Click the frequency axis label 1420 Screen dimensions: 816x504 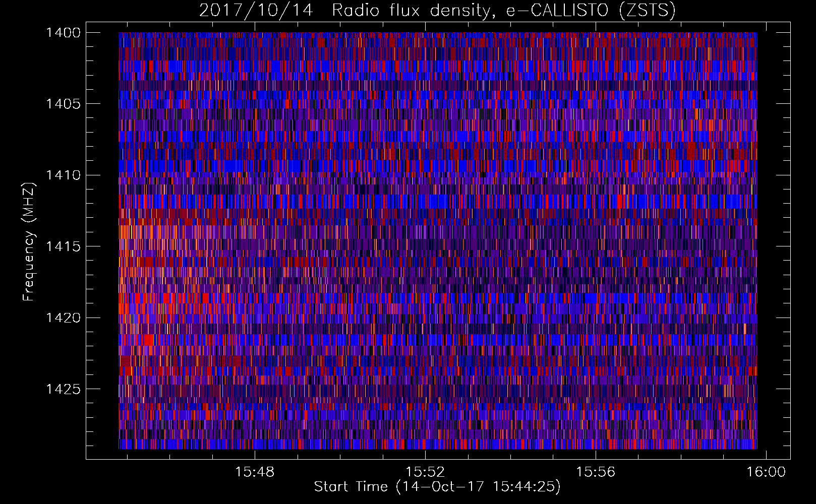tap(63, 318)
